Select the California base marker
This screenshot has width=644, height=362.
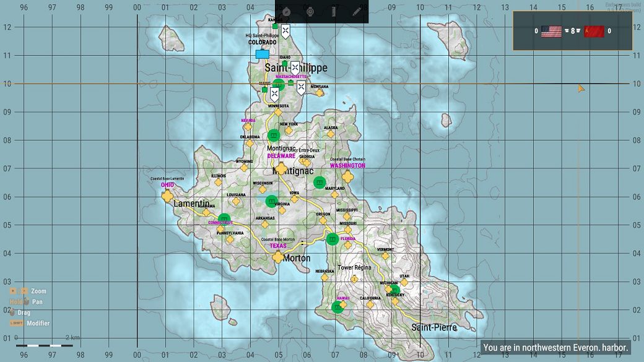(x=370, y=304)
